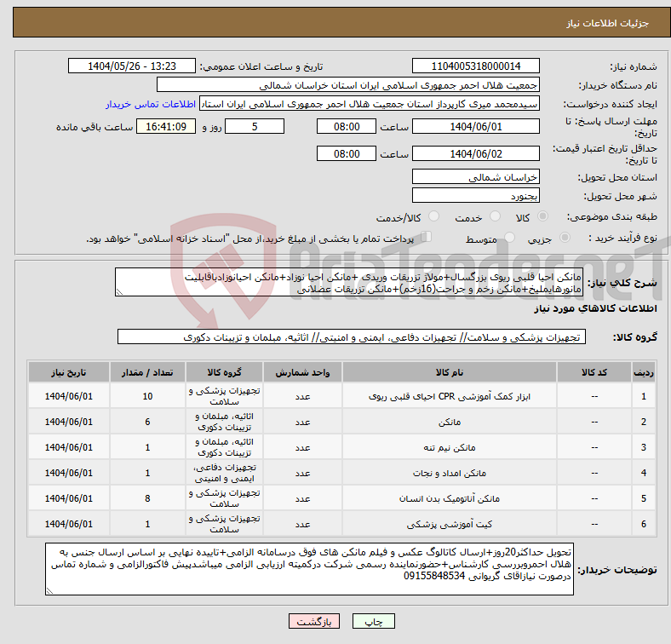
Task: Select the جزیی purchase type radio
Action: pos(565,237)
